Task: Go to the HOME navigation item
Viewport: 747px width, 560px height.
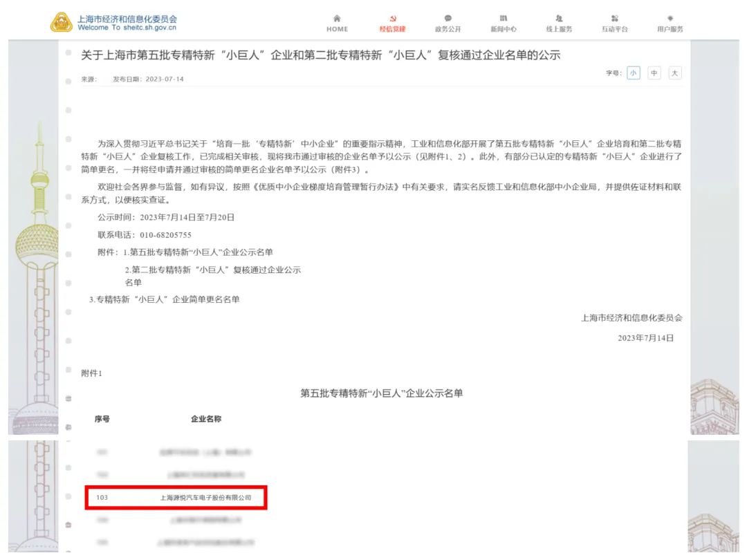Action: 338,24
